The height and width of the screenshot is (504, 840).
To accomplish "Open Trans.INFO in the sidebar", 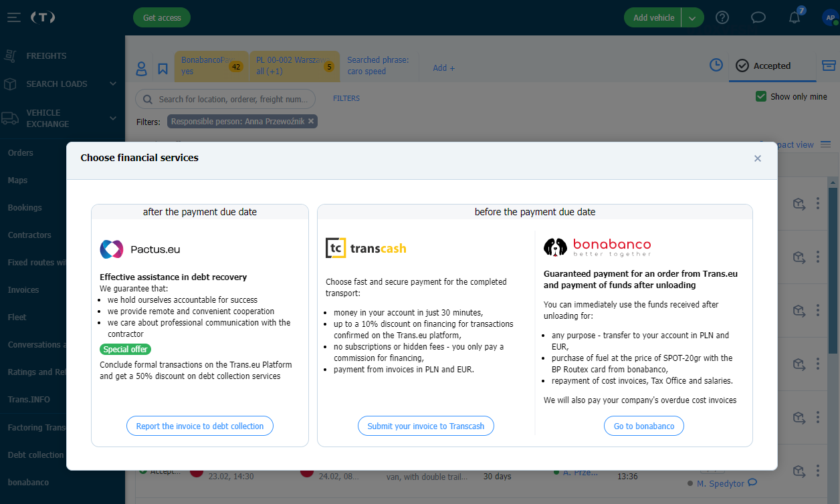I will tap(29, 399).
